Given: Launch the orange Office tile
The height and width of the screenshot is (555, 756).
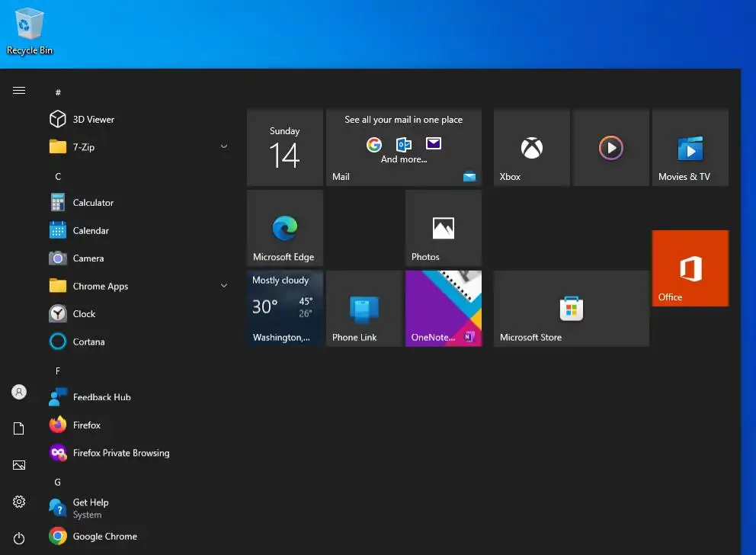Looking at the screenshot, I should [x=690, y=268].
